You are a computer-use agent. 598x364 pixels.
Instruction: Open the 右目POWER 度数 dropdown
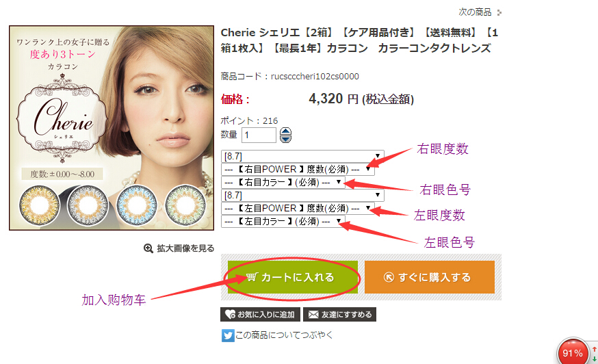[x=298, y=169]
